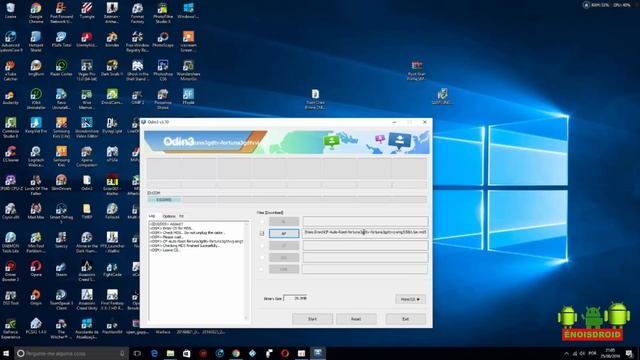Toggle the UMS file checkbox in Odin
This screenshot has width=640, height=360.
pyautogui.click(x=262, y=269)
